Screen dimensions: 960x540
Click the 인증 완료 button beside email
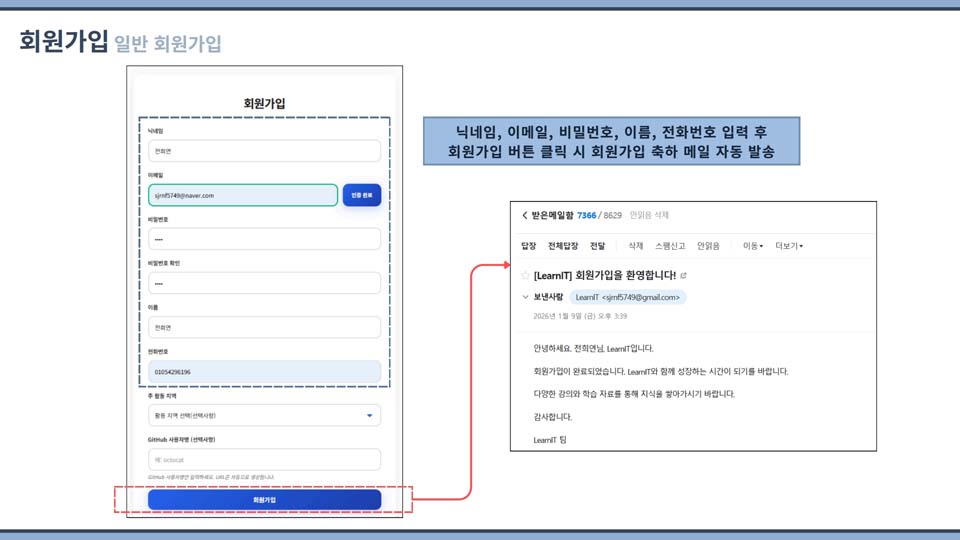tap(361, 195)
